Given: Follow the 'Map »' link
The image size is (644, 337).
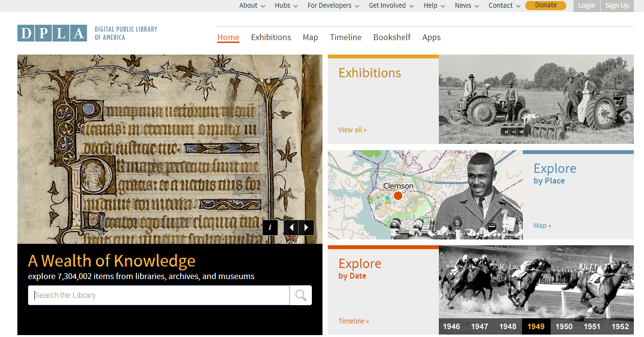Looking at the screenshot, I should click(542, 225).
